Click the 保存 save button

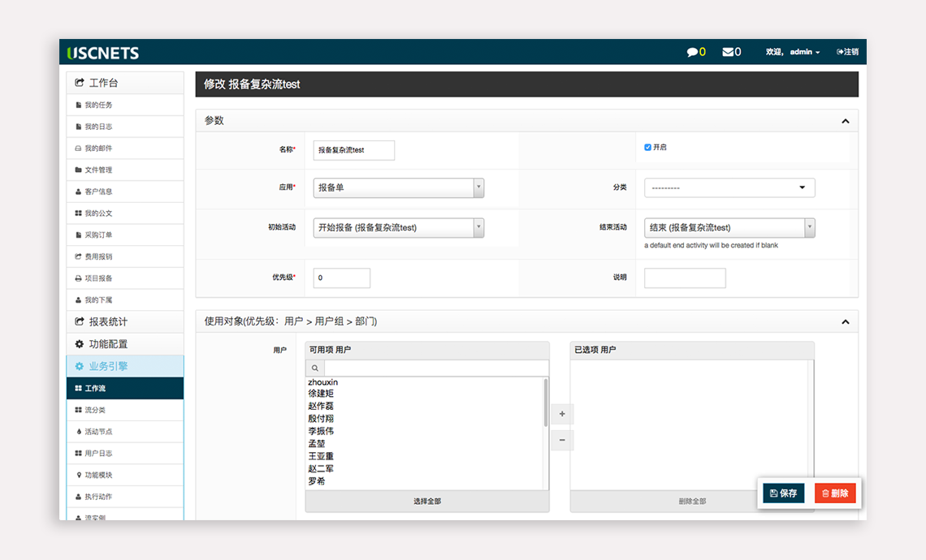tap(783, 493)
